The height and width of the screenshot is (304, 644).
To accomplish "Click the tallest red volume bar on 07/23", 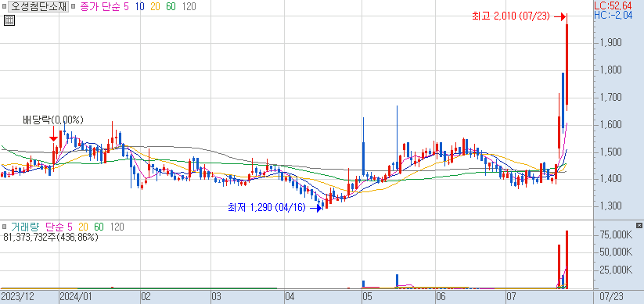I will tap(567, 259).
